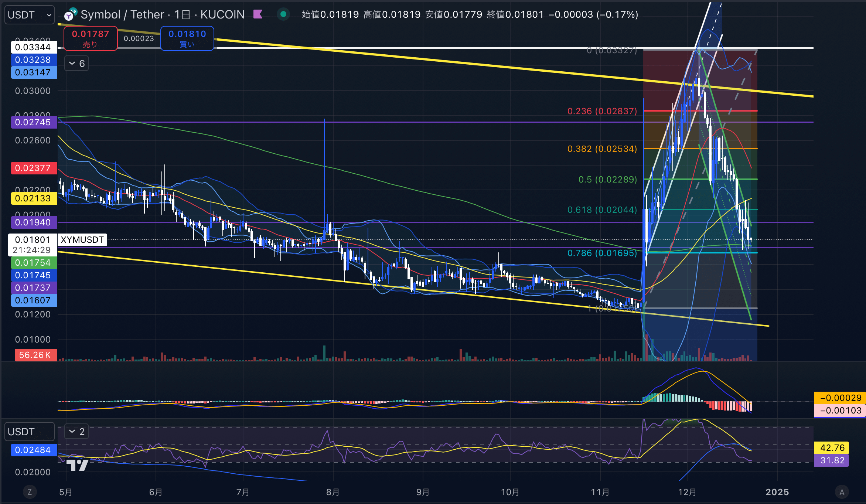The height and width of the screenshot is (504, 866).
Task: Select the 0.786 (0.01695) Fibonacci level label
Action: pos(602,253)
